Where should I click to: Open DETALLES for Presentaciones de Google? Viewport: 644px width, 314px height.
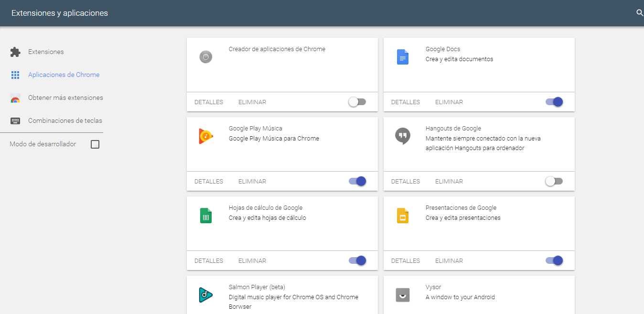pyautogui.click(x=406, y=261)
